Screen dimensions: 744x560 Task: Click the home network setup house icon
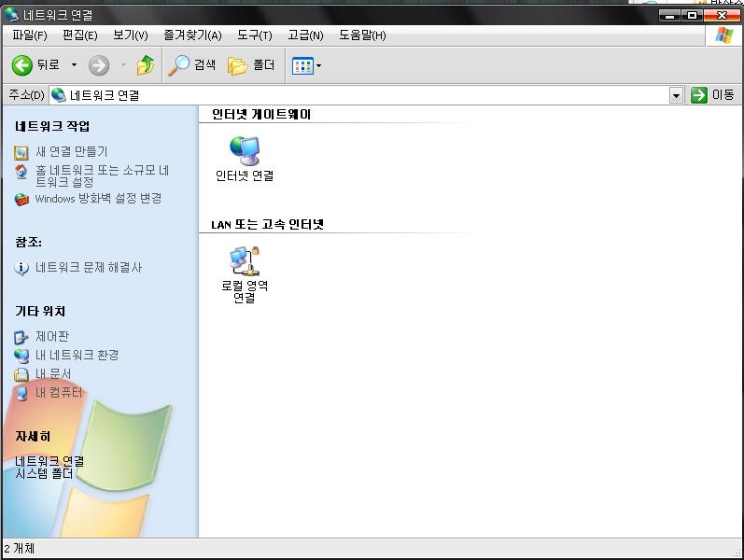tap(21, 172)
